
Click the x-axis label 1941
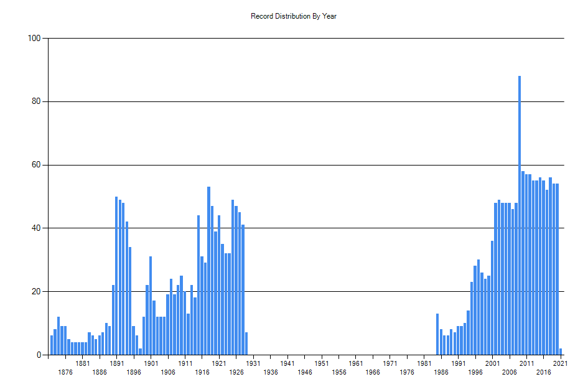287,363
